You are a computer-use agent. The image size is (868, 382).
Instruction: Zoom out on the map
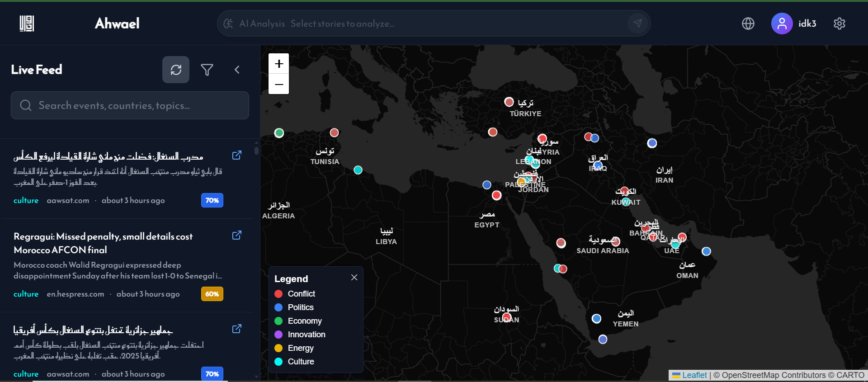279,84
